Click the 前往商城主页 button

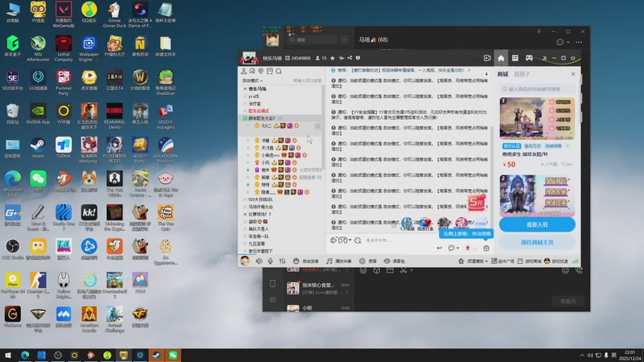[x=537, y=243]
